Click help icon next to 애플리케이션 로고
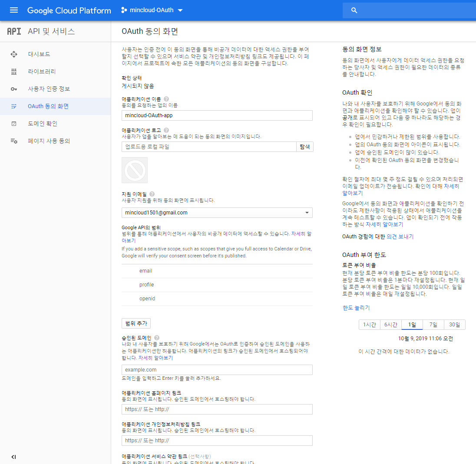 coord(166,130)
